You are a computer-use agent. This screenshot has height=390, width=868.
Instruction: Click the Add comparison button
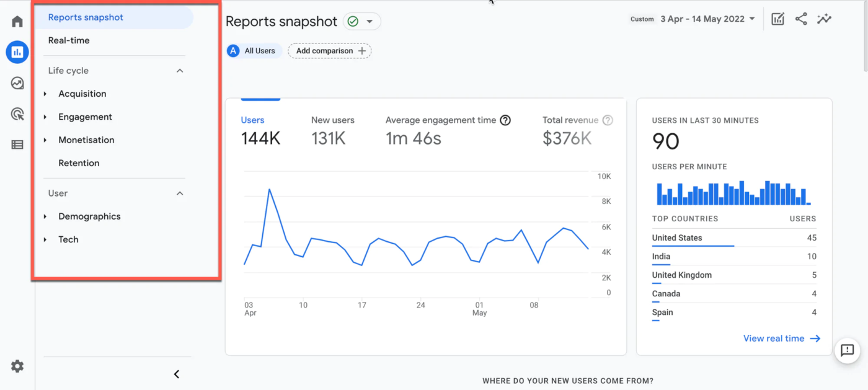pos(330,51)
